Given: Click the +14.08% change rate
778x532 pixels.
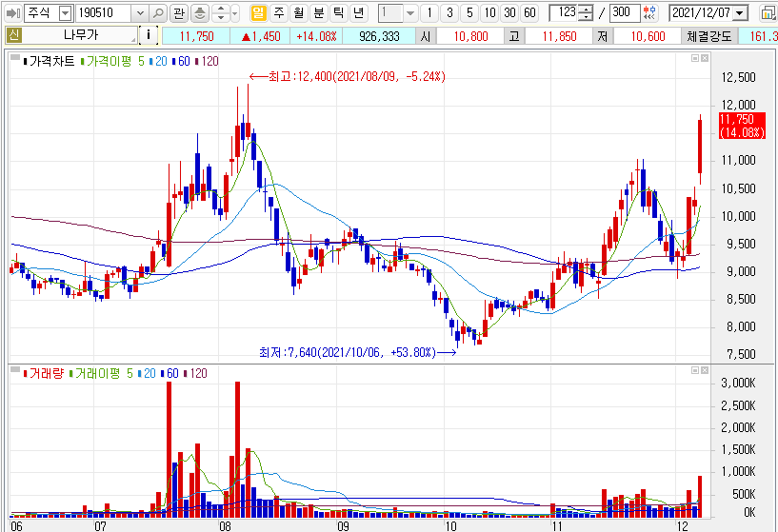Looking at the screenshot, I should point(316,36).
